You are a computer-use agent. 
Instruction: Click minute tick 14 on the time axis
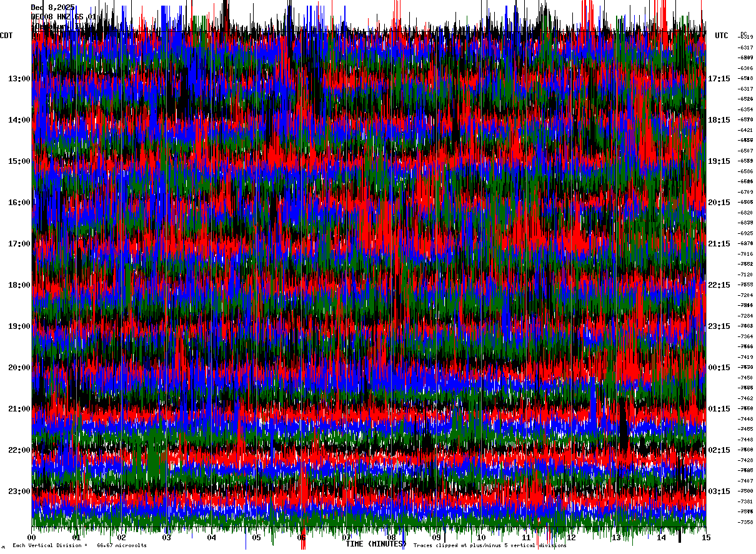661,538
